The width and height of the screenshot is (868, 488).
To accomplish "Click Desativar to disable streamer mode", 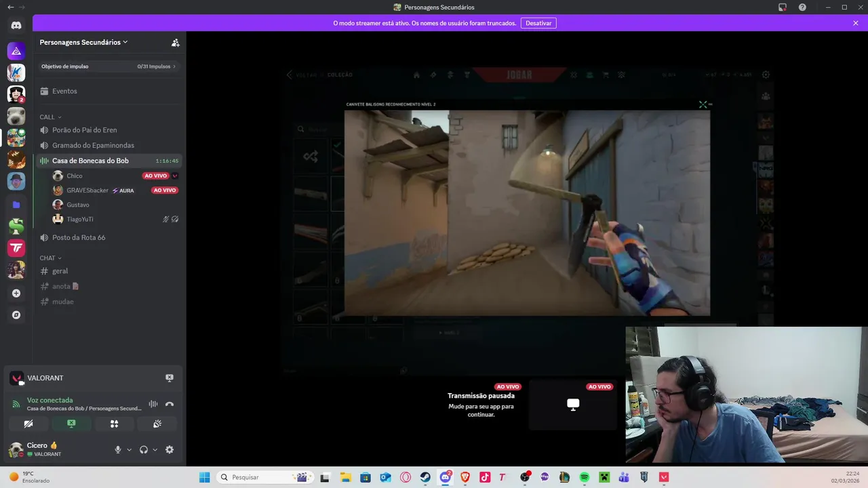I will pos(538,23).
